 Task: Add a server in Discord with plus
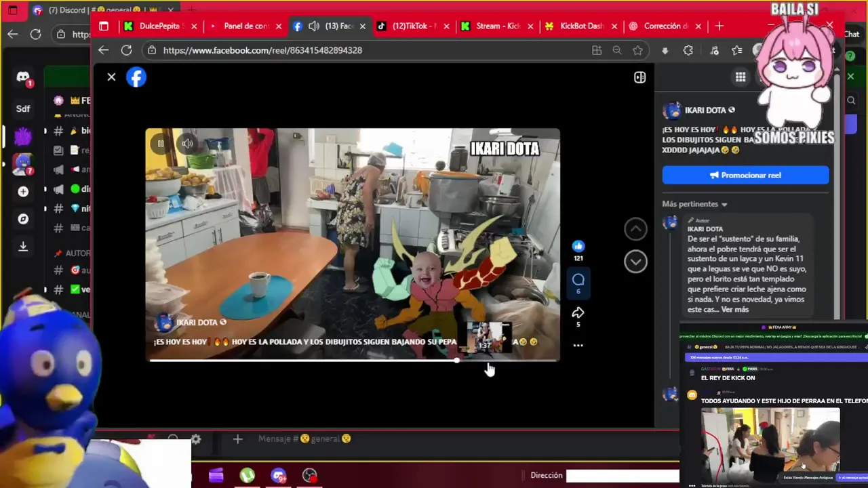pyautogui.click(x=23, y=192)
